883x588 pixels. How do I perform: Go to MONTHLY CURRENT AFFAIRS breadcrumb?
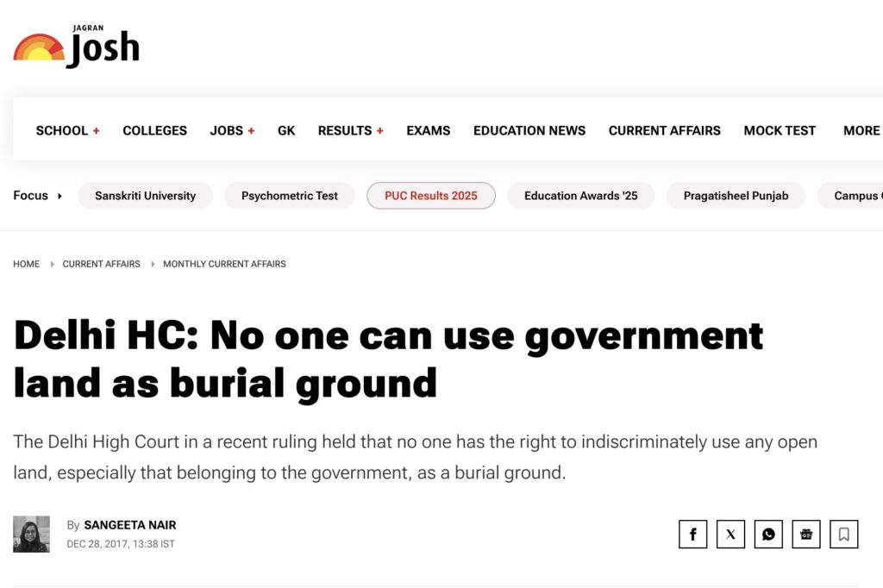[224, 264]
